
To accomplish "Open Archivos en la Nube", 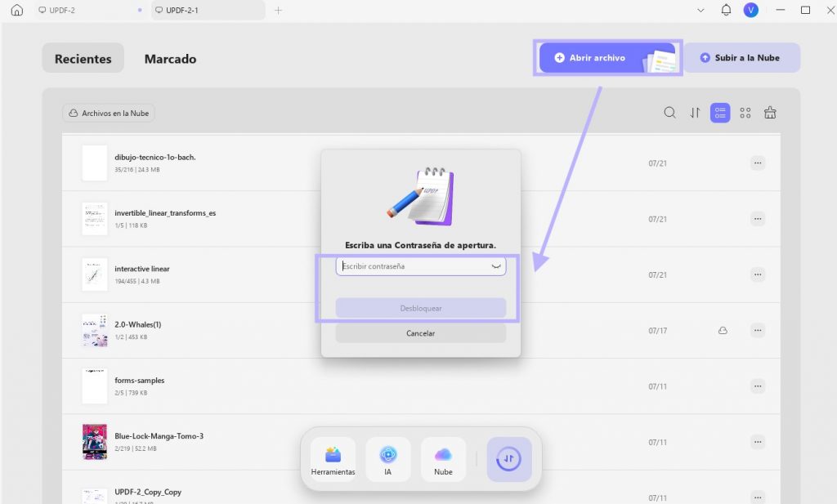I will (109, 113).
